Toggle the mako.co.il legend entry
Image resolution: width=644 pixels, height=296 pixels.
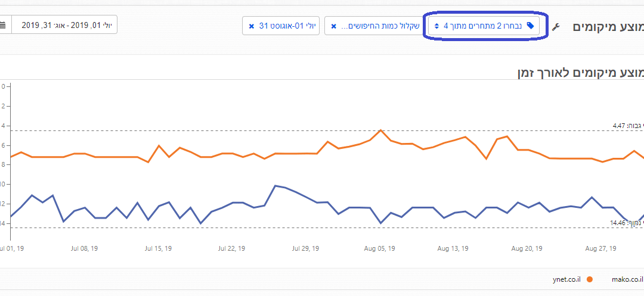coord(628,279)
